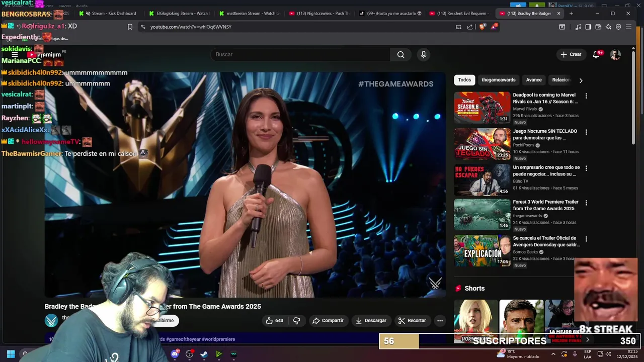
Task: Open OBS from the taskbar
Action: click(x=190, y=354)
